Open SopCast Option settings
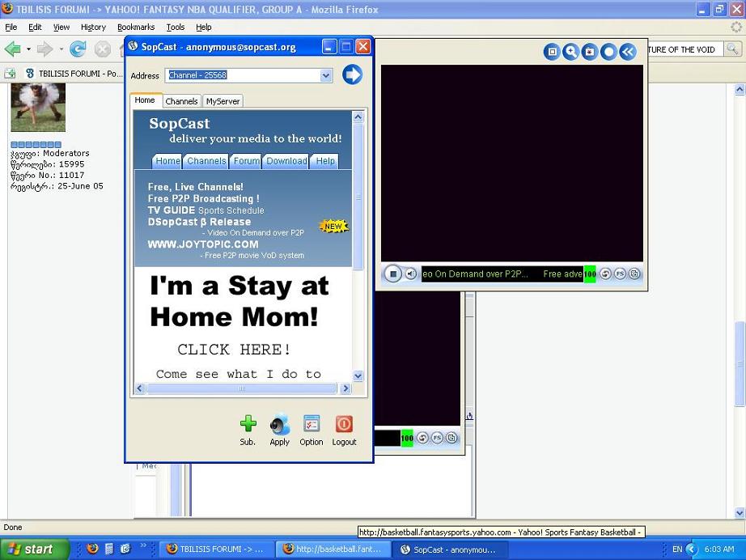This screenshot has width=746, height=560. [x=312, y=430]
